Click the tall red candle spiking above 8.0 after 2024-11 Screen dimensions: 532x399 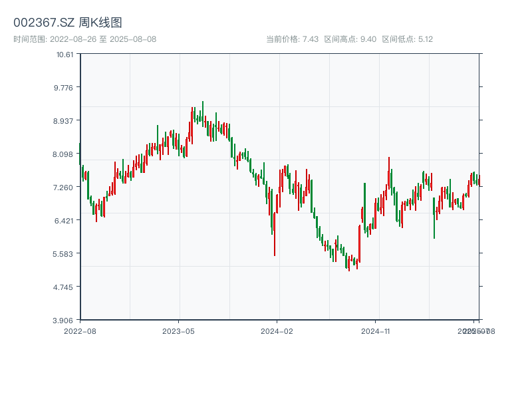[x=389, y=174]
